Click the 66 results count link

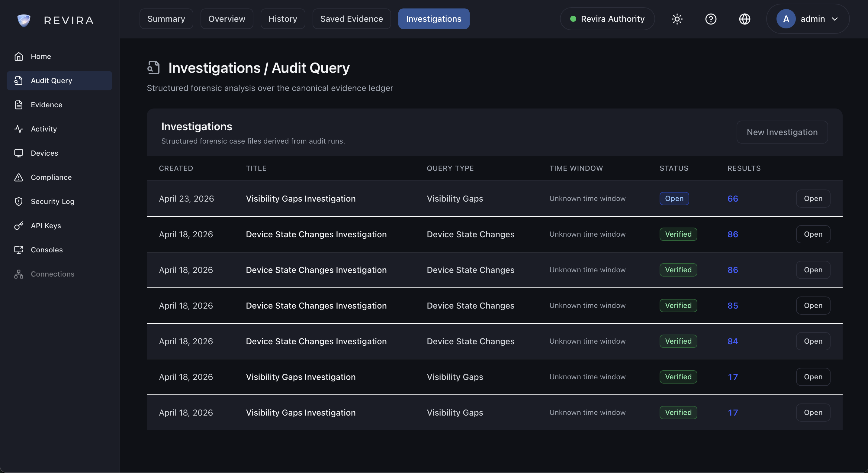point(732,199)
